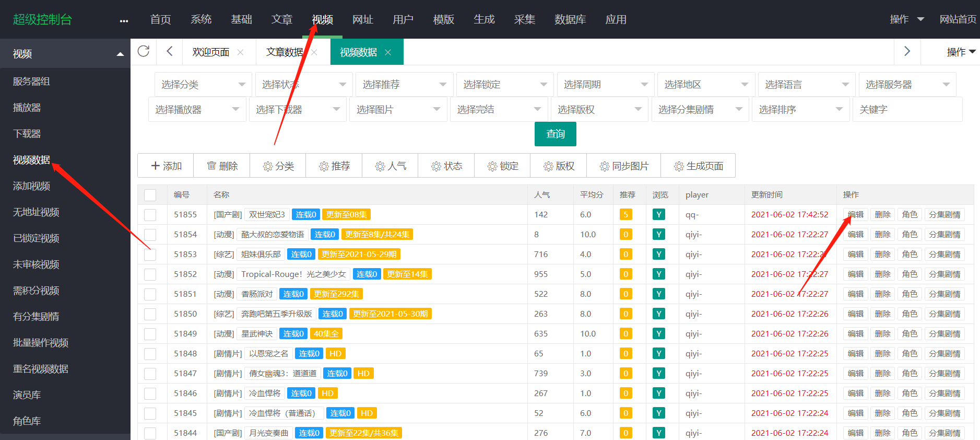Open the 选择地区 dropdown
Screen dimensions: 980x440
(x=706, y=84)
